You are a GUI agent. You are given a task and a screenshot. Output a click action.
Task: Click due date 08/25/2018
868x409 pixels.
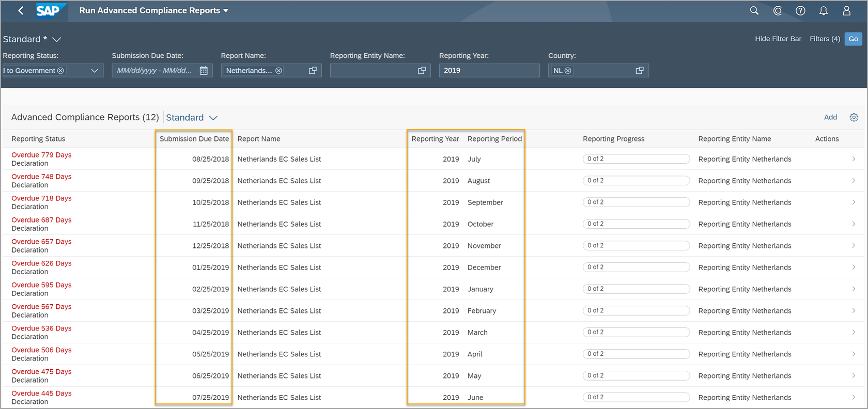pyautogui.click(x=210, y=159)
